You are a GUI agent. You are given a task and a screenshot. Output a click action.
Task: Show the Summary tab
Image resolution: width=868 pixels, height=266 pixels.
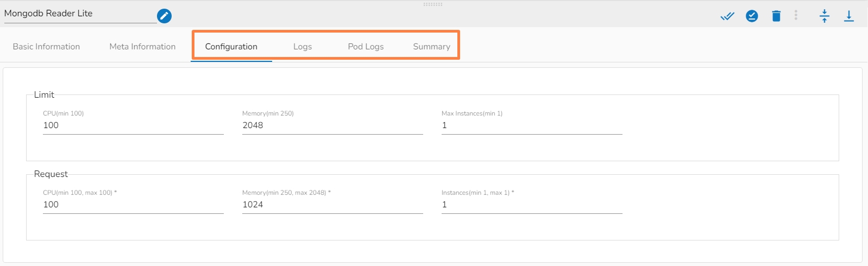click(431, 47)
